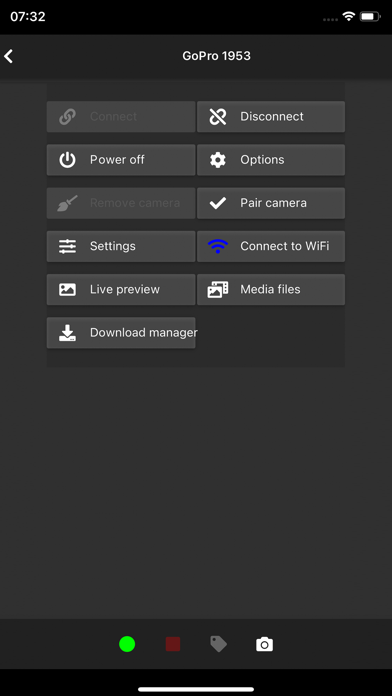Tap the dark red stop square

(x=173, y=644)
